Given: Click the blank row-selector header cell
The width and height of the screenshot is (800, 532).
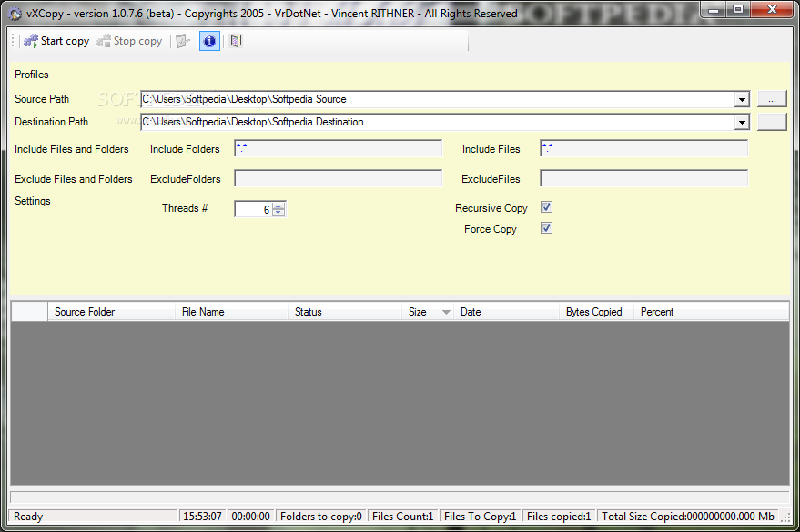Looking at the screenshot, I should coord(30,312).
